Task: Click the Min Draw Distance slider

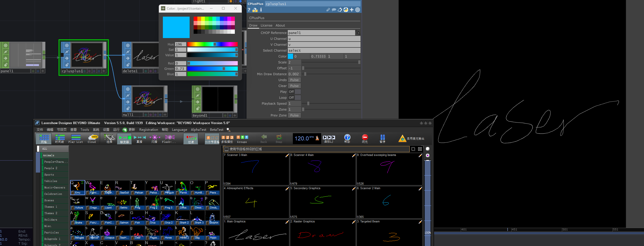Action: [331, 74]
